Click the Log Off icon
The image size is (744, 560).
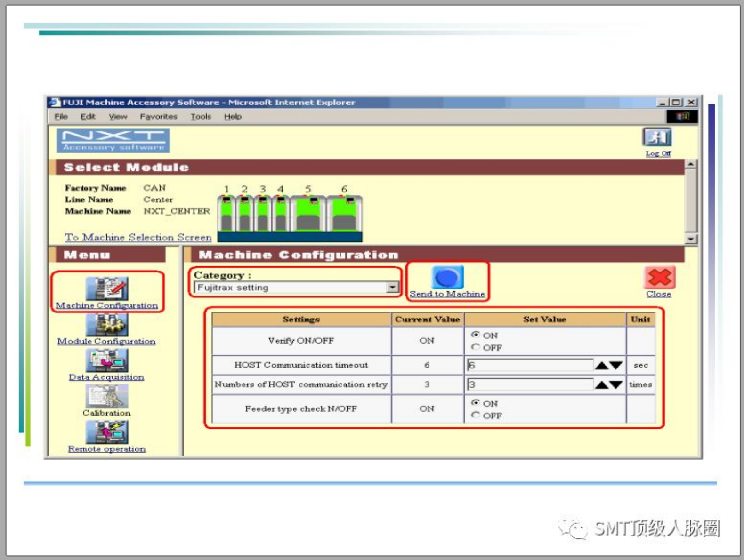tap(657, 137)
